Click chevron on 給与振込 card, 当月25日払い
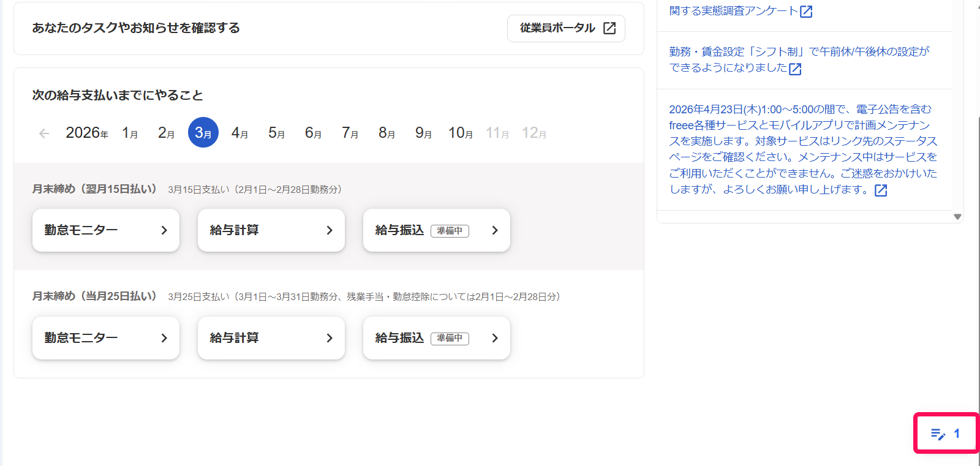The image size is (980, 466). point(495,338)
